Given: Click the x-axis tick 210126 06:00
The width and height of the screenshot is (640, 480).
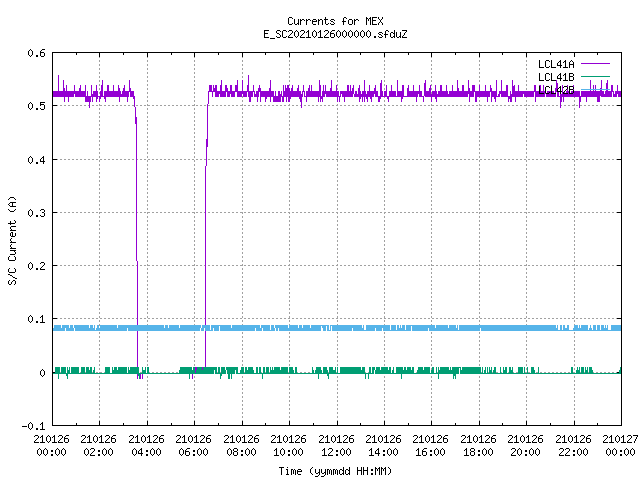Looking at the screenshot, I should (194, 446).
